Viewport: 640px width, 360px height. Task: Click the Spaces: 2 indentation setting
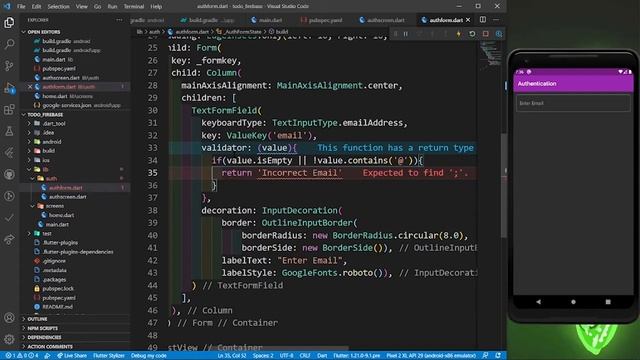263,356
